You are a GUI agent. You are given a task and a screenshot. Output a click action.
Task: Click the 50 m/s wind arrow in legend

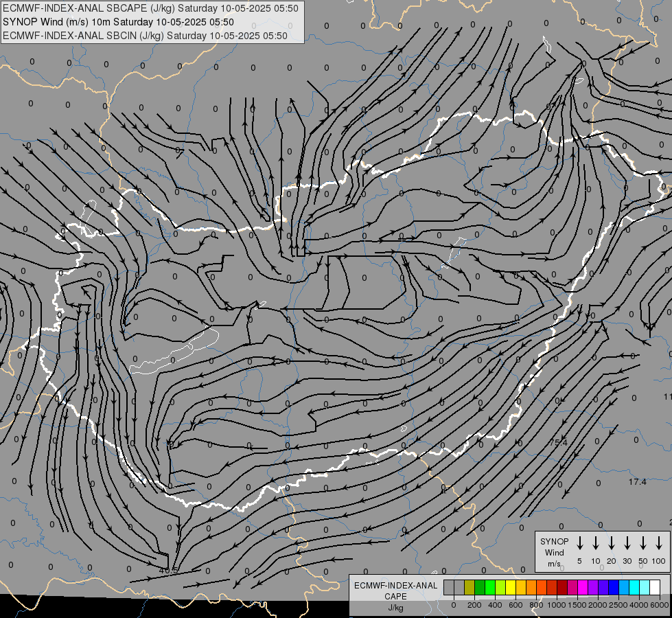click(x=643, y=543)
